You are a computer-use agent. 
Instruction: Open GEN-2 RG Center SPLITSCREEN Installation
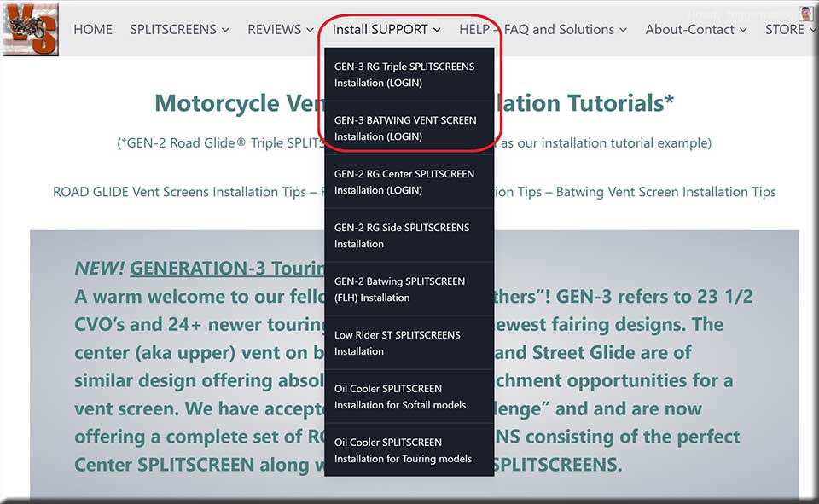(x=404, y=182)
